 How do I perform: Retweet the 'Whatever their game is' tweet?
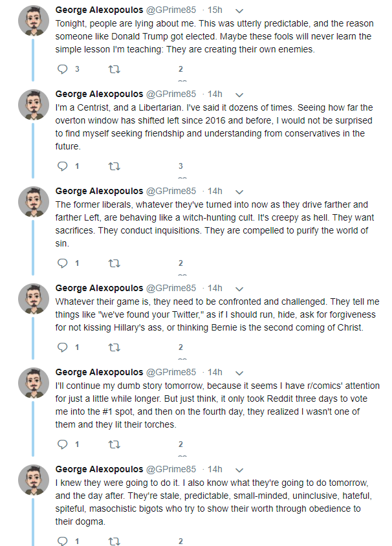click(x=114, y=347)
